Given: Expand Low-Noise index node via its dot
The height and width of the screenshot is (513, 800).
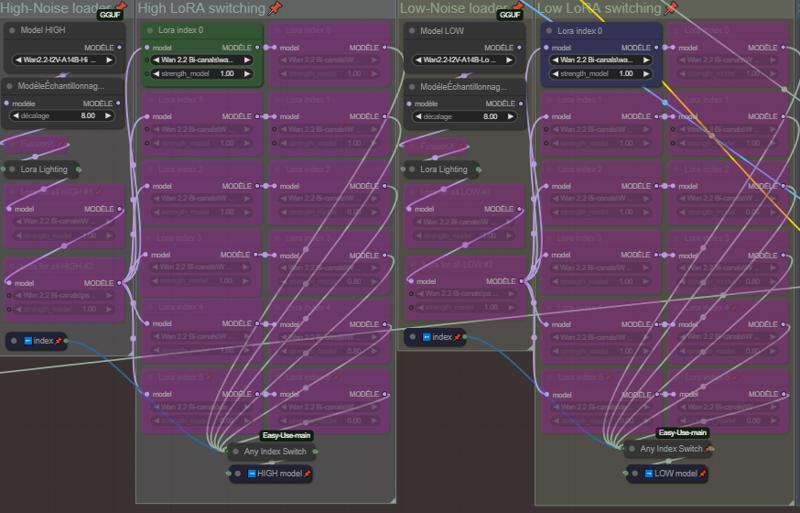Looking at the screenshot, I should 412,337.
